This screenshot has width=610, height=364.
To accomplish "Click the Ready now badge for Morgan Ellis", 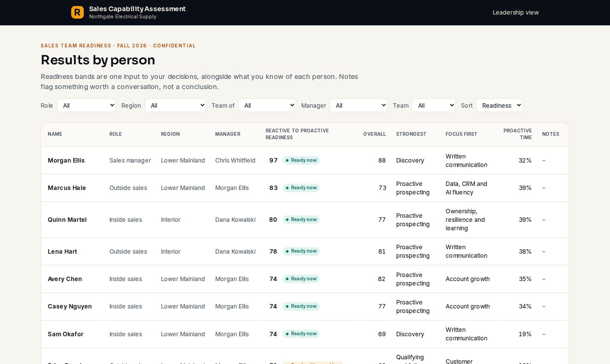I will (x=301, y=160).
